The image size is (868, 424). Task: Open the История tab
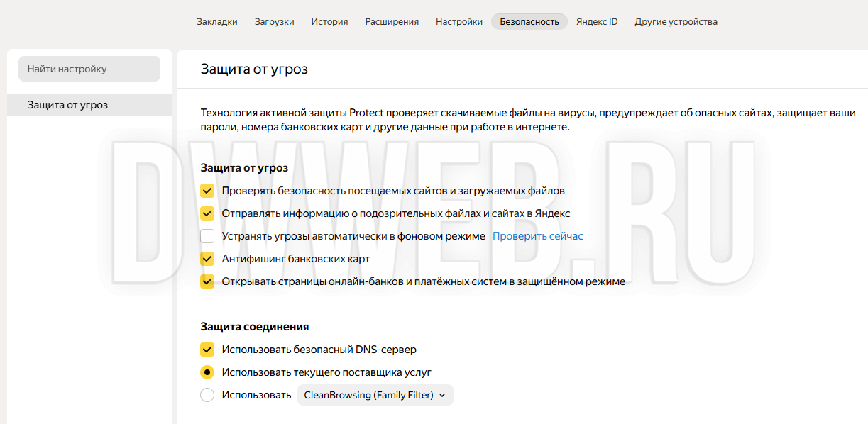[329, 21]
